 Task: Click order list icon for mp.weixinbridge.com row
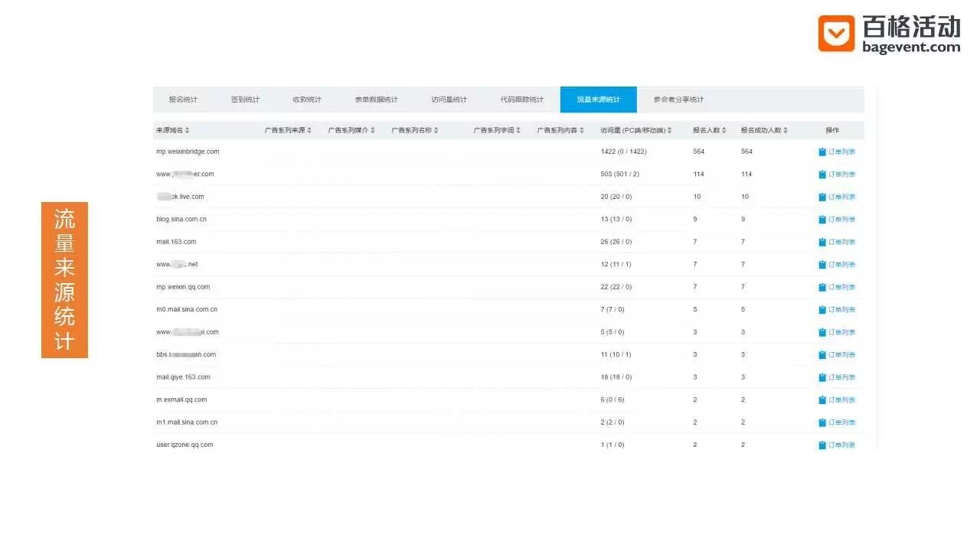point(822,152)
